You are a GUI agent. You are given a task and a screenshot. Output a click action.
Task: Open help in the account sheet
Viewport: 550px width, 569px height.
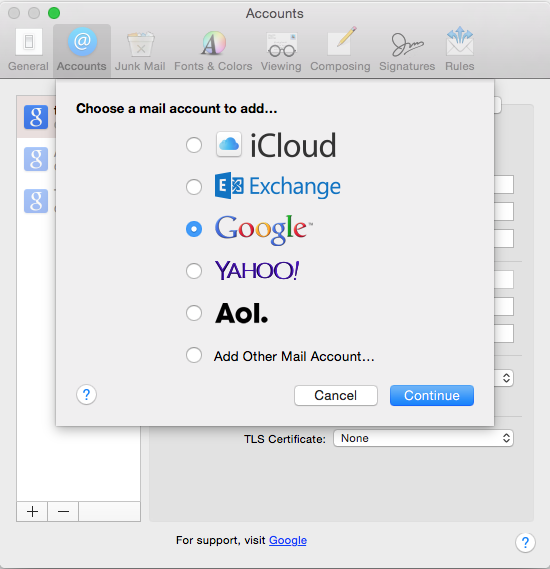(86, 394)
